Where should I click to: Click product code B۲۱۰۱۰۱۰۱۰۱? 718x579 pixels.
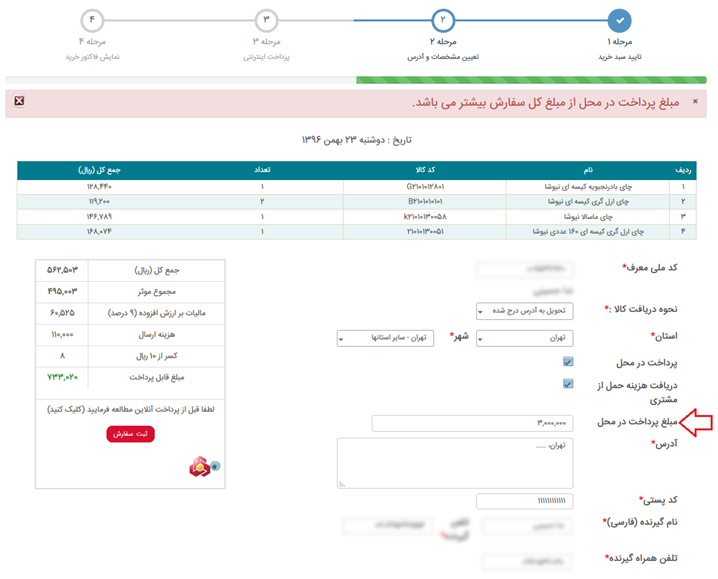[x=425, y=202]
